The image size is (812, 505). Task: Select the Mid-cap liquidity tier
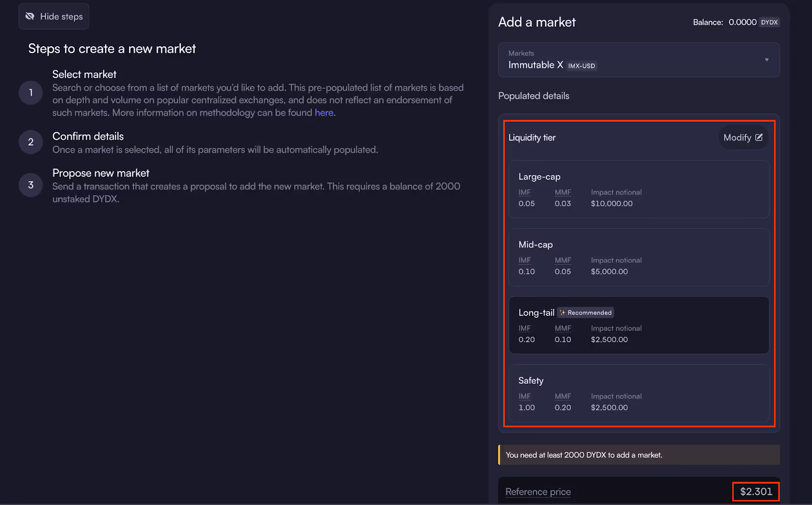click(x=638, y=258)
